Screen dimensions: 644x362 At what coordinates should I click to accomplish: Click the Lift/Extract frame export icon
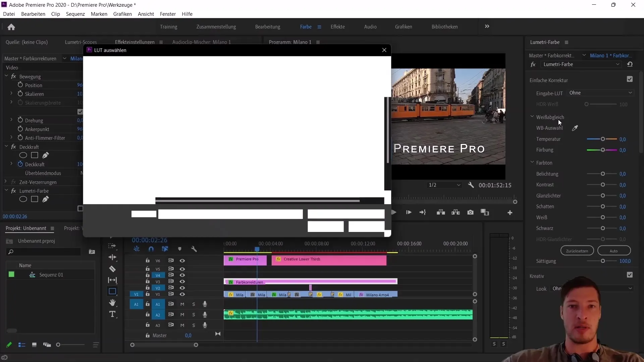470,213
